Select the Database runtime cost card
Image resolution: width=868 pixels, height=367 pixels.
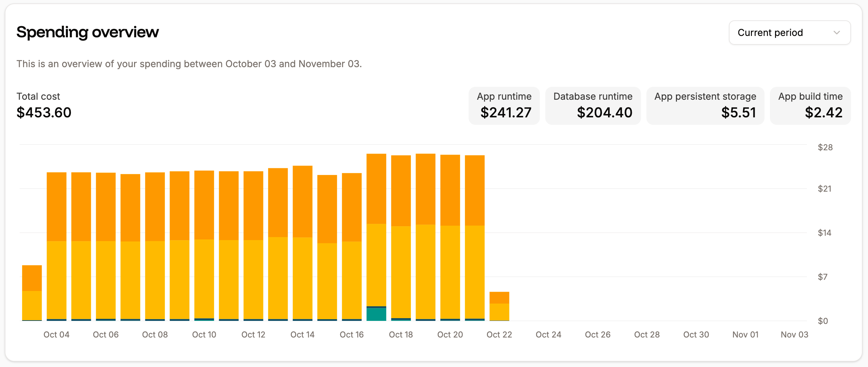pyautogui.click(x=593, y=105)
